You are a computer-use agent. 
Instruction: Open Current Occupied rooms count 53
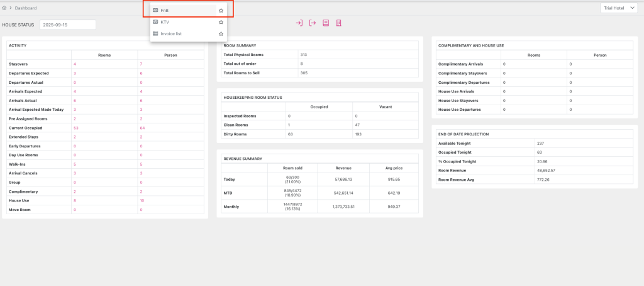click(x=75, y=128)
